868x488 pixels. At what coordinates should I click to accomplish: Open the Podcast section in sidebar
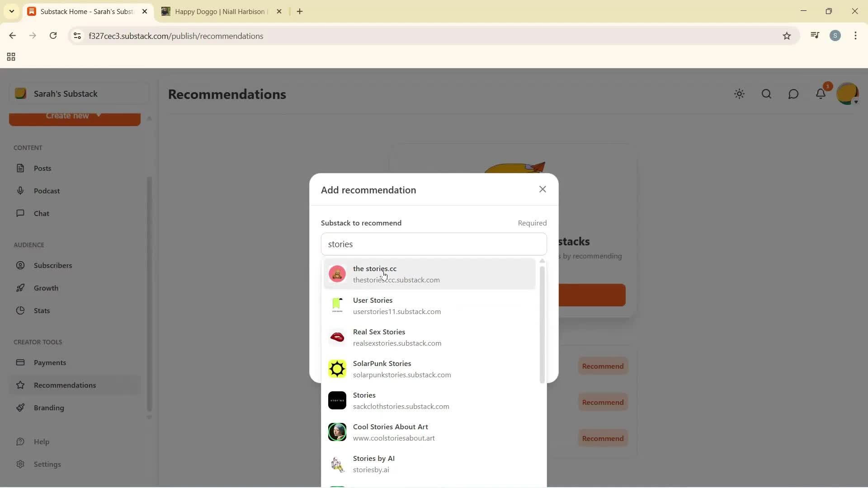click(47, 190)
